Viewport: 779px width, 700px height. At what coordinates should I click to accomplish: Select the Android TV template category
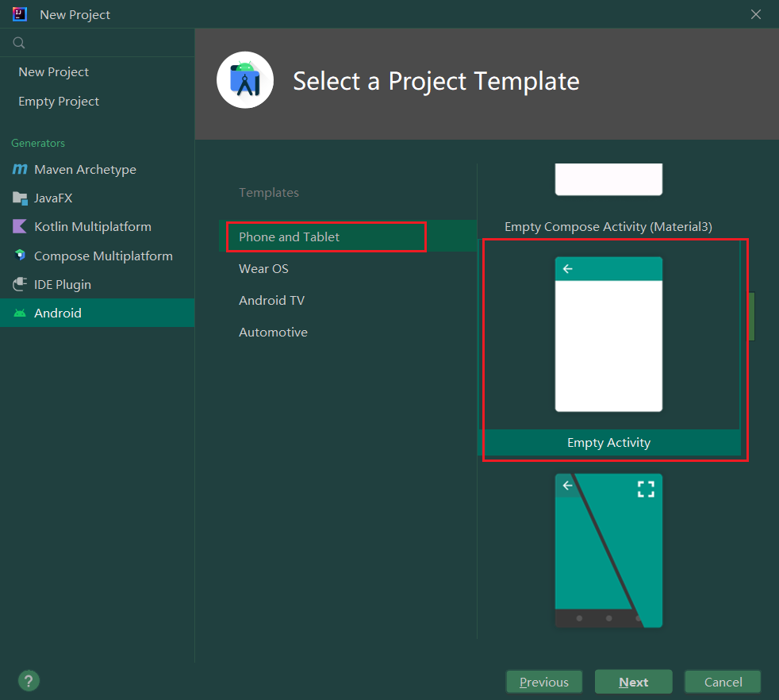tap(347, 300)
